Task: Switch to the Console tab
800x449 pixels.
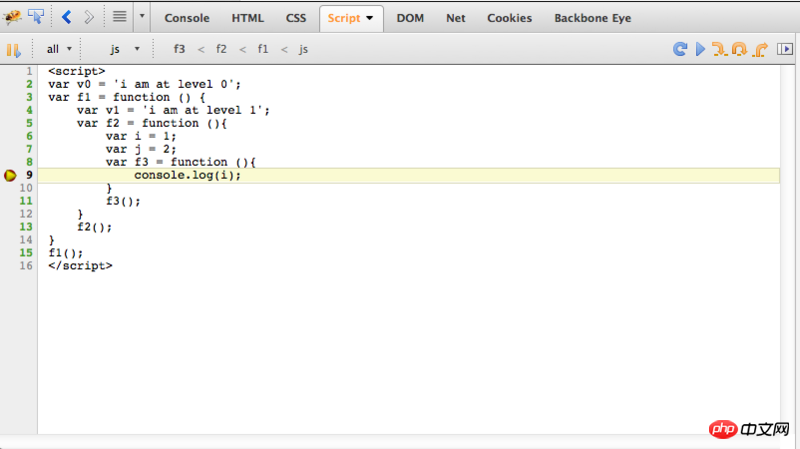Action: (187, 18)
